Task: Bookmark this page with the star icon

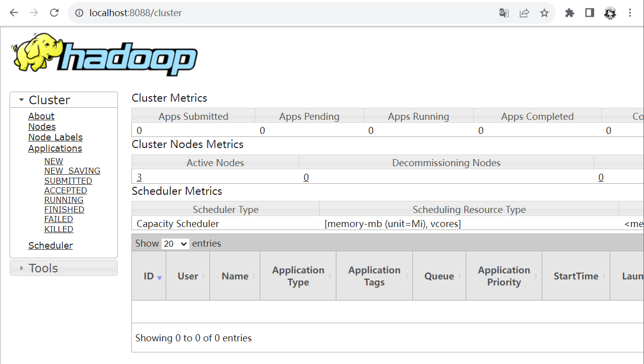Action: pos(544,13)
